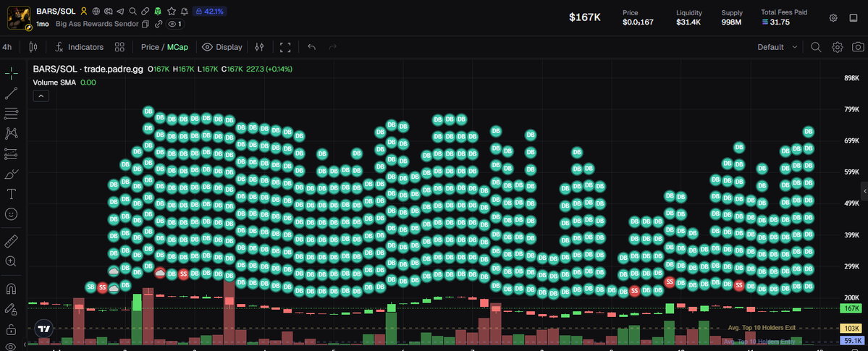Click the SB marker on the chart

click(90, 287)
